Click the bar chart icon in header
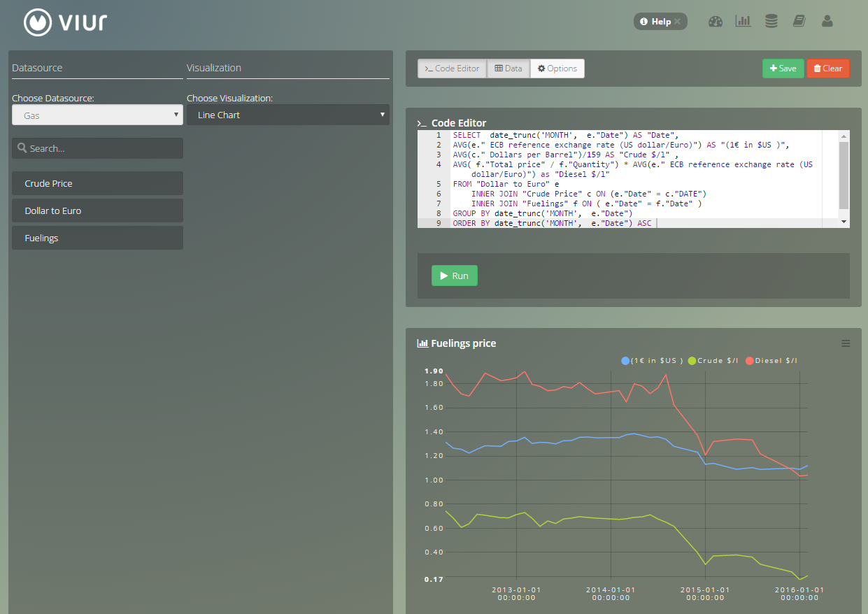Image resolution: width=868 pixels, height=614 pixels. pos(743,22)
